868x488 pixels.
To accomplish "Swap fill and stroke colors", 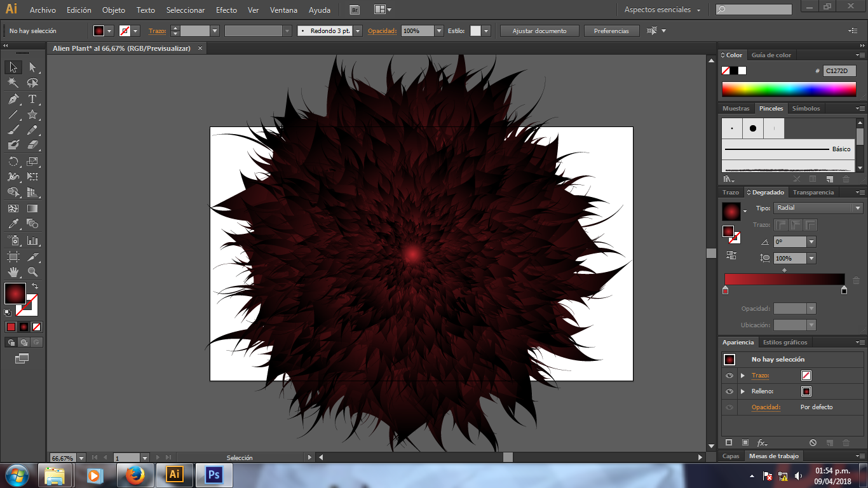I will click(x=35, y=287).
